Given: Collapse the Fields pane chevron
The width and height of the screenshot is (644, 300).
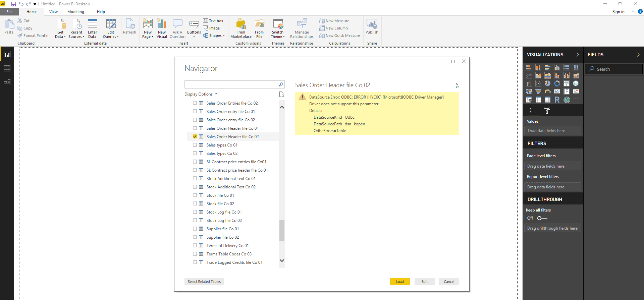Looking at the screenshot, I should point(638,55).
